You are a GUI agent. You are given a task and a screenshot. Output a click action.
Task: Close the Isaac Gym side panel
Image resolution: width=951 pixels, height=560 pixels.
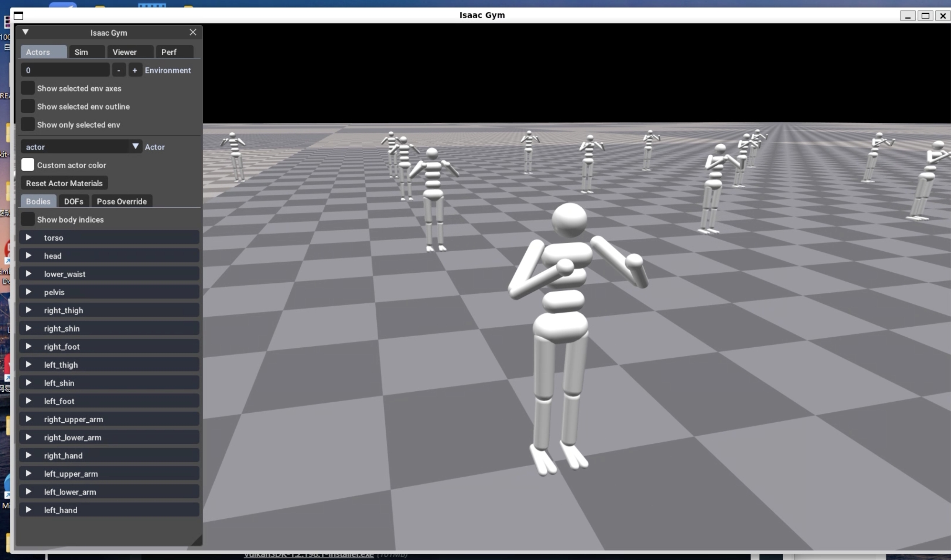tap(193, 32)
